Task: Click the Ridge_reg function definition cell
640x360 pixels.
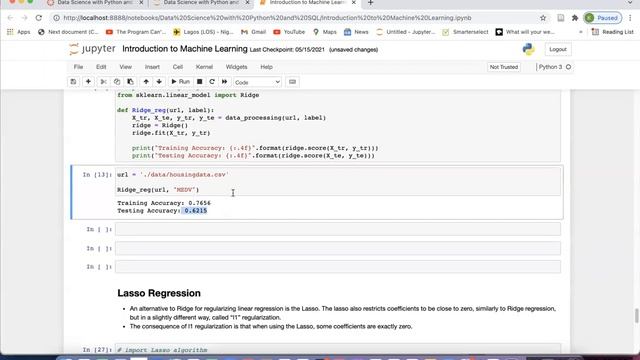Action: [338, 126]
